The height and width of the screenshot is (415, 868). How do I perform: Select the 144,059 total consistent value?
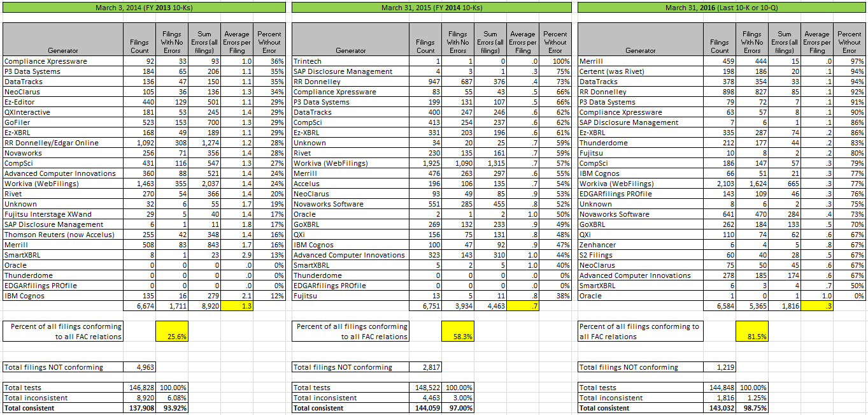coord(426,408)
